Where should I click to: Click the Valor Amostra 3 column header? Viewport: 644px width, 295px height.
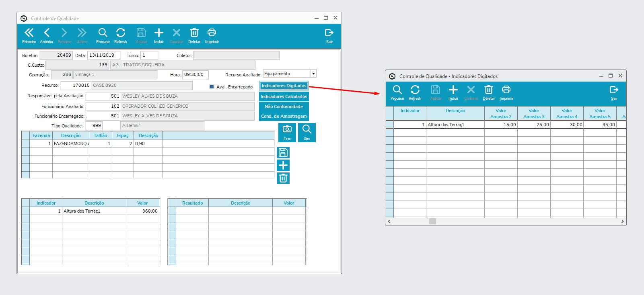coord(534,113)
